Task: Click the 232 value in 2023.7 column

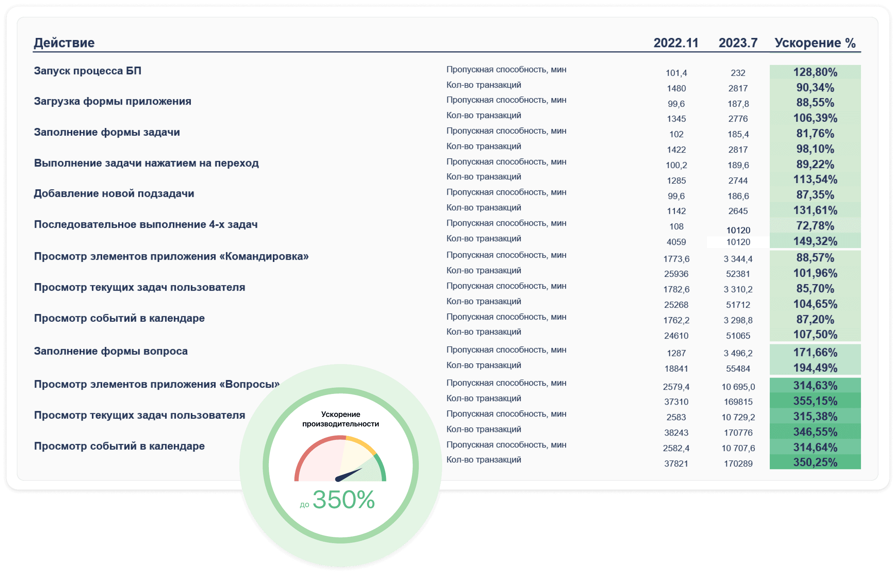Action: pos(738,73)
